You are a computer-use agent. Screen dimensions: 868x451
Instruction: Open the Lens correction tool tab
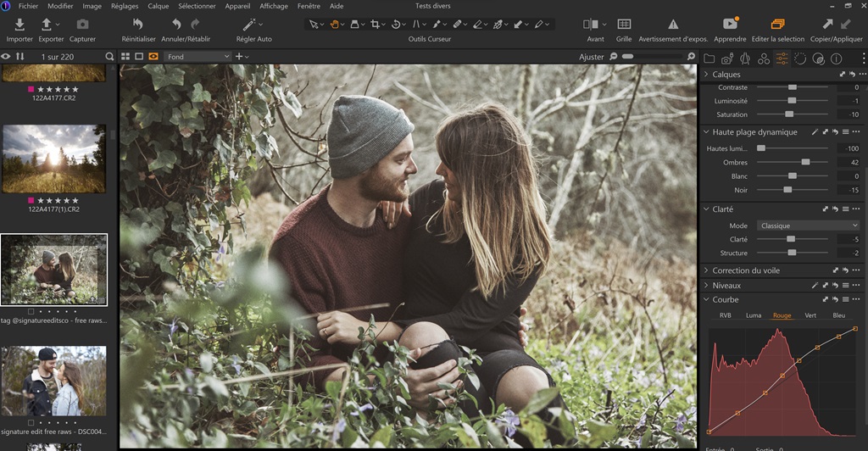[745, 58]
